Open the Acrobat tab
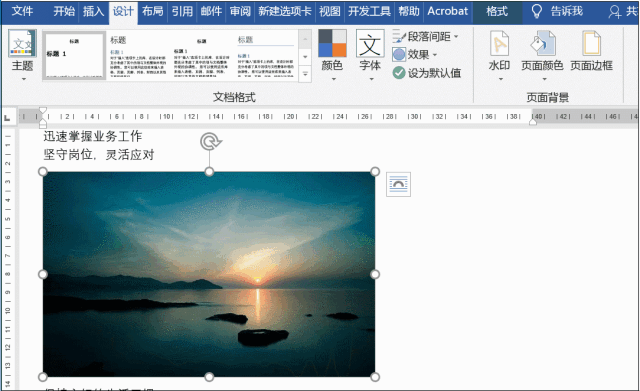Screen dimensions: 640x391 pyautogui.click(x=447, y=11)
